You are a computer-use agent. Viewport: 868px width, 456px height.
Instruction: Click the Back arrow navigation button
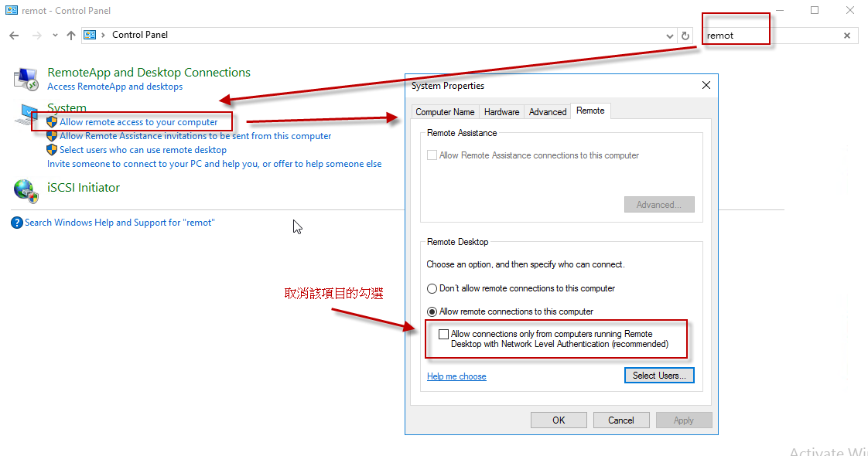click(x=14, y=36)
